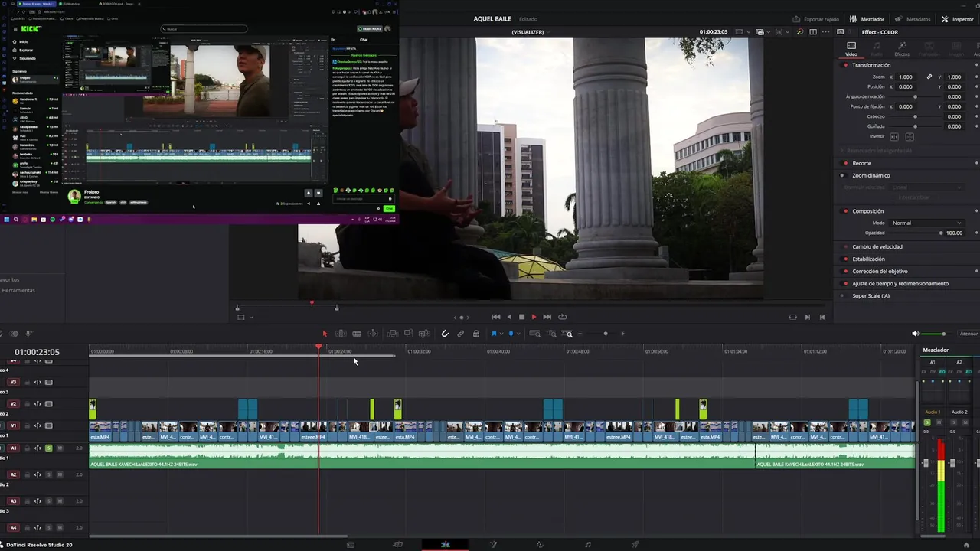
Task: Play in reverse in the viewer
Action: click(509, 317)
